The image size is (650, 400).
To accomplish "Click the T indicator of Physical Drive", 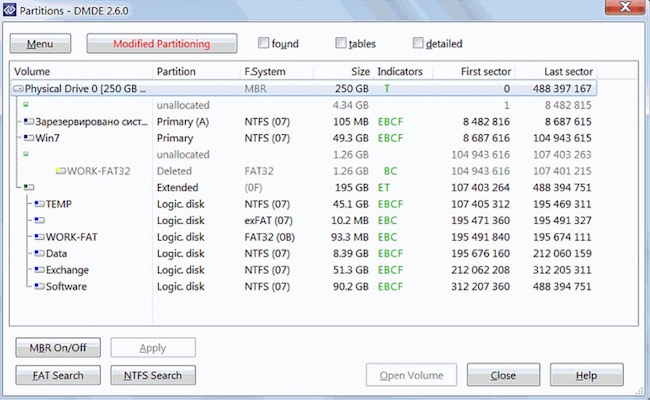I will (x=387, y=89).
